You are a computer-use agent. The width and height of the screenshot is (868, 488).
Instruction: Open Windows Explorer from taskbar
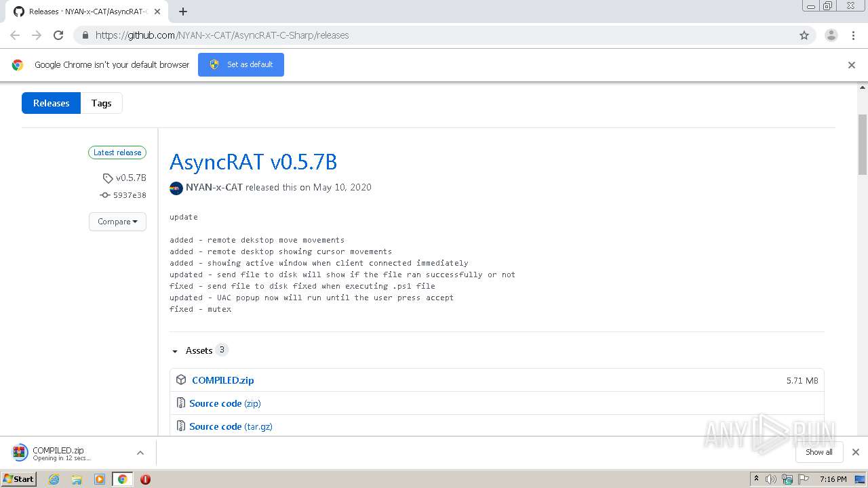(x=77, y=479)
